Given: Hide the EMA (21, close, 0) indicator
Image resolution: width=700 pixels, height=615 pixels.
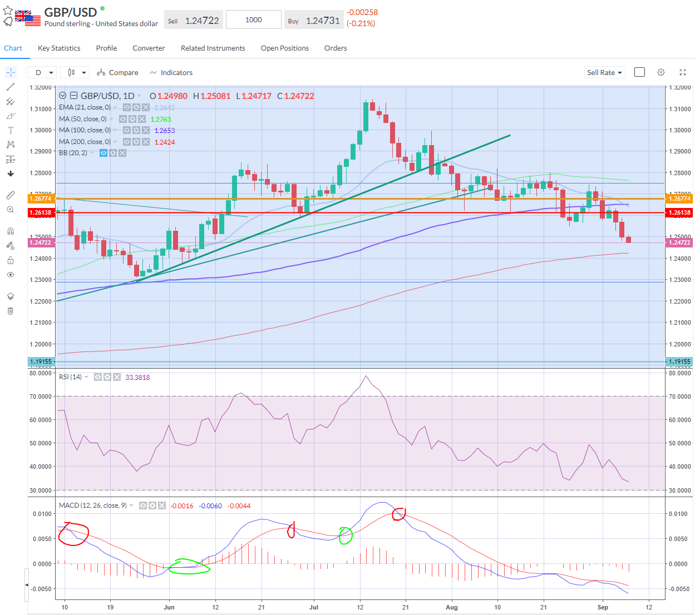Looking at the screenshot, I should tap(127, 107).
